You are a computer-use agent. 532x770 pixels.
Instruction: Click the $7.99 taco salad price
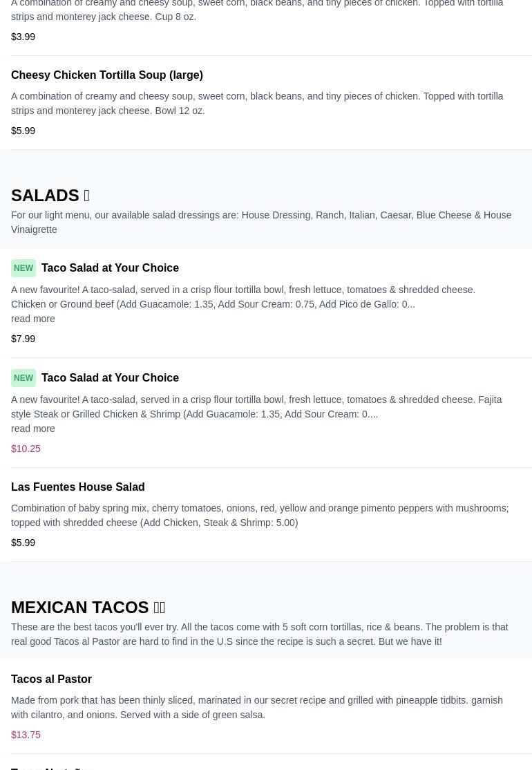click(x=23, y=339)
